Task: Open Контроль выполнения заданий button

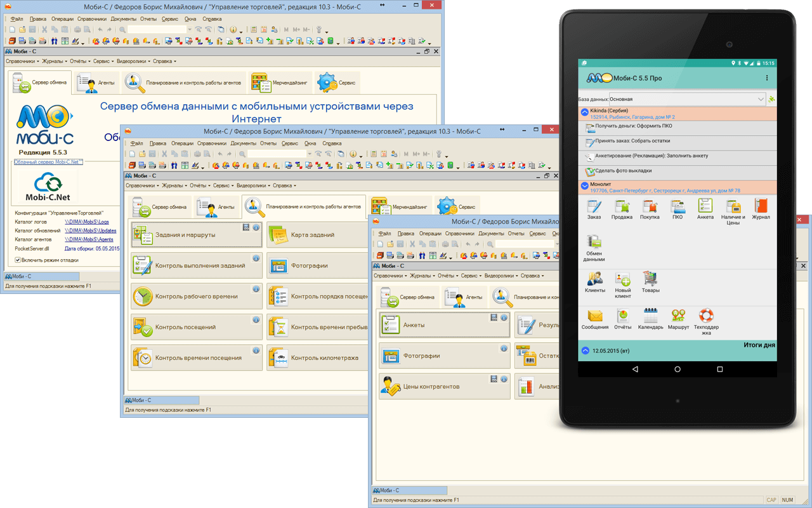Action: 196,265
